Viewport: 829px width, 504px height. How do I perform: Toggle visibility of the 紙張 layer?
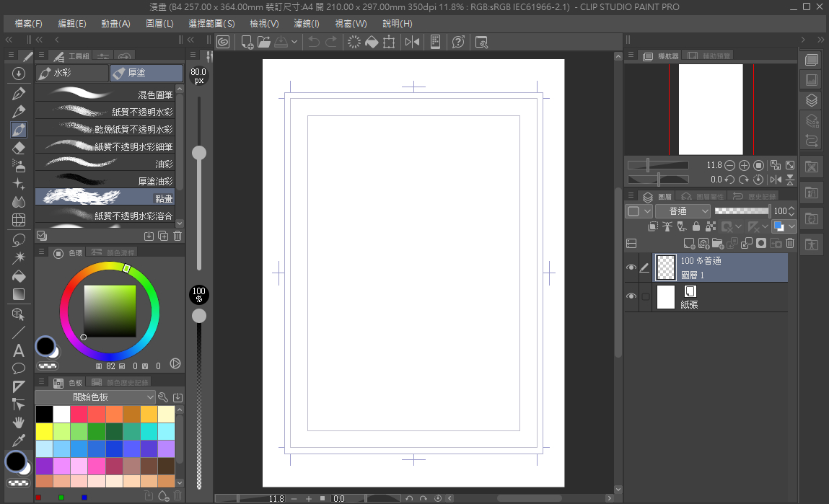(631, 296)
